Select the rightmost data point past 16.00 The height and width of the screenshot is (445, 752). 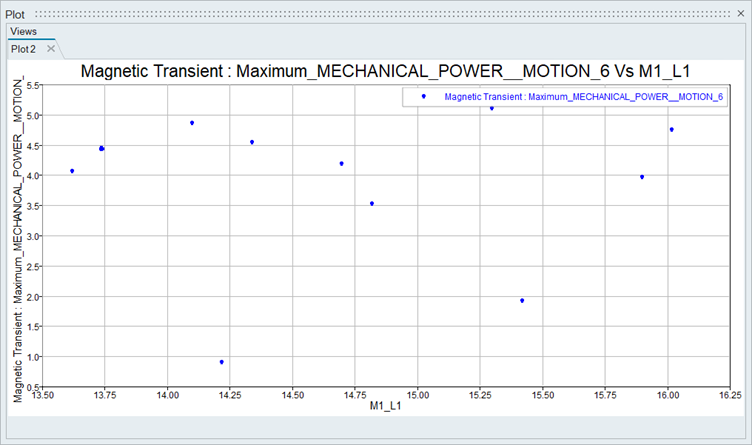[672, 129]
